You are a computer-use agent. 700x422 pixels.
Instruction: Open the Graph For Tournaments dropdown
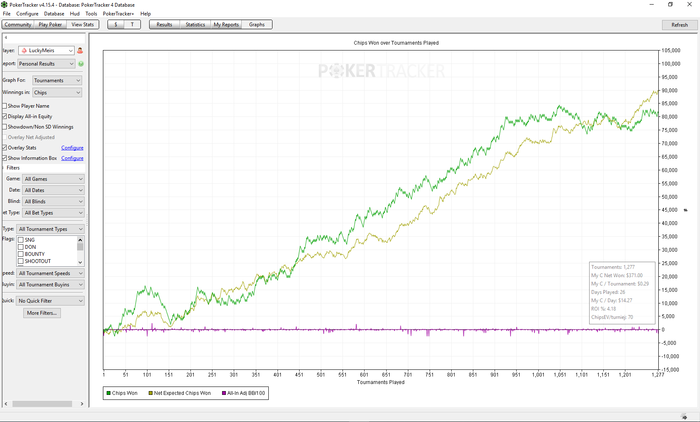click(x=57, y=80)
